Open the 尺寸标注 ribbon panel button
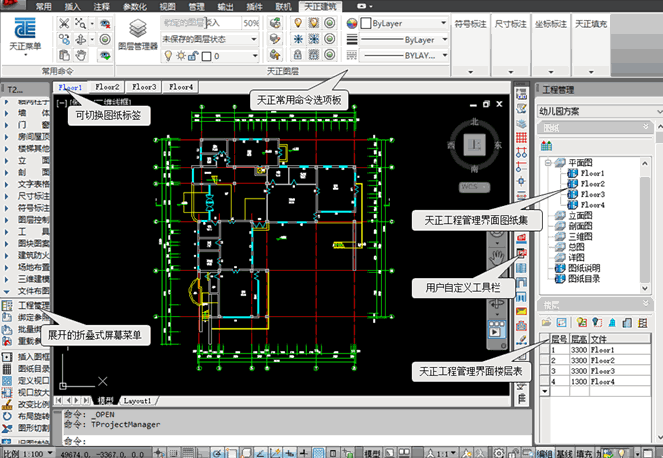The width and height of the screenshot is (663, 458). coord(511,24)
